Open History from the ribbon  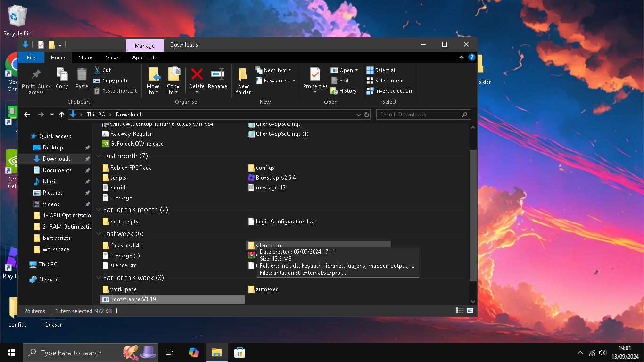click(344, 91)
